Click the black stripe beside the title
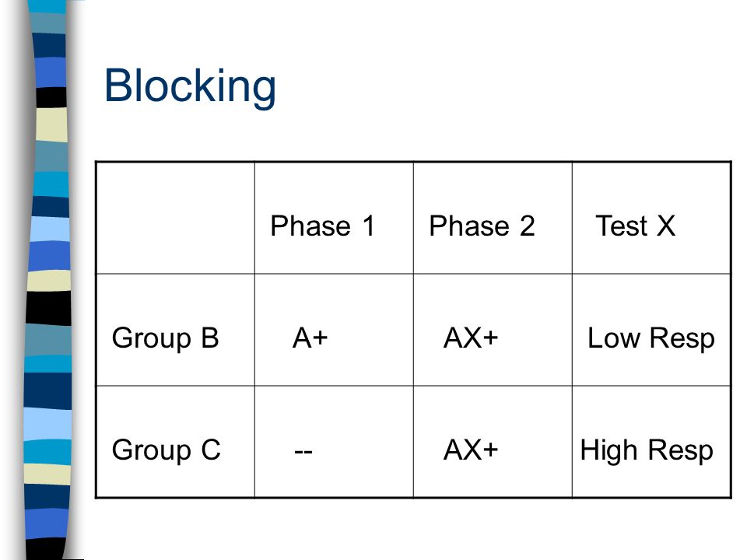 tap(51, 97)
